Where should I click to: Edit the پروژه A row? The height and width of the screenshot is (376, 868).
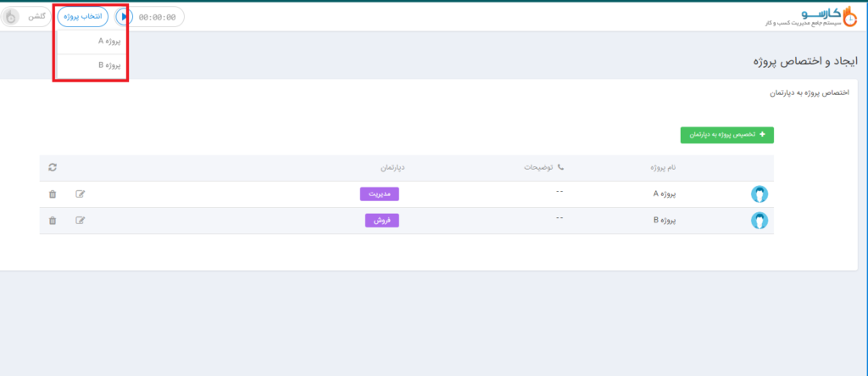(x=81, y=194)
